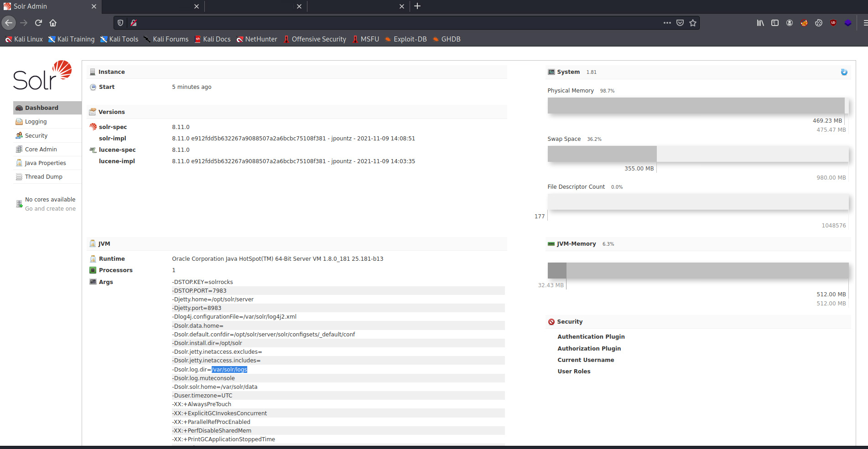Image resolution: width=868 pixels, height=449 pixels.
Task: Click the solr-spec version 8.11.0 value
Action: 181,127
